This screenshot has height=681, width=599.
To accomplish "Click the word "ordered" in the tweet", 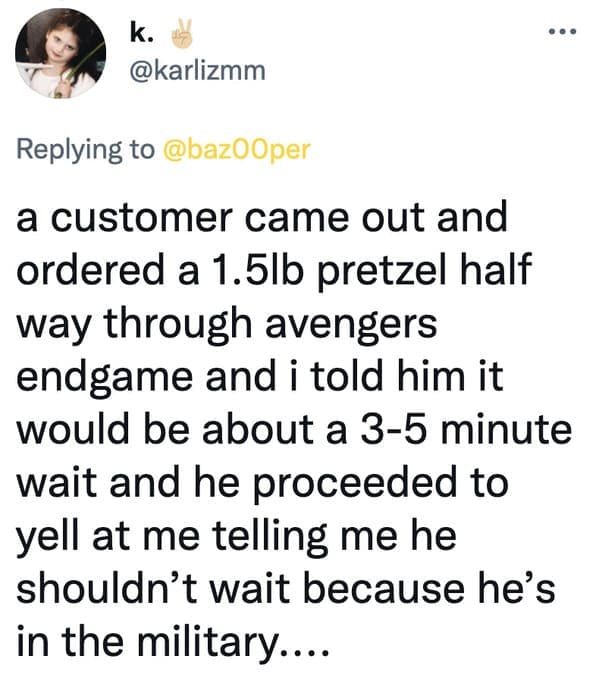I will pos(90,270).
